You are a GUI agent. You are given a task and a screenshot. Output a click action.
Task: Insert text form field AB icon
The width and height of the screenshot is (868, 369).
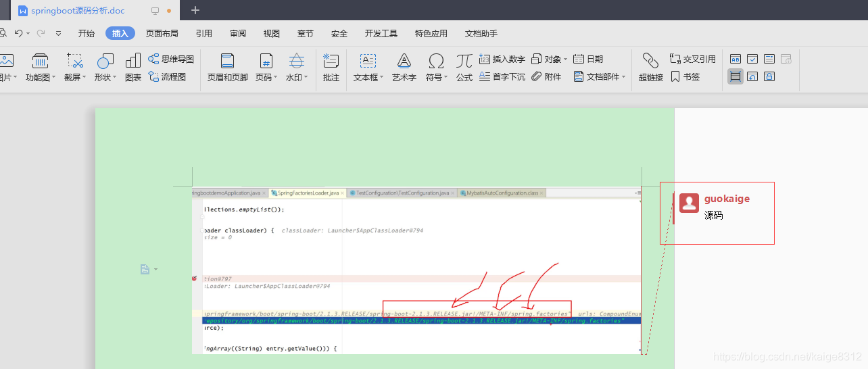click(x=736, y=59)
